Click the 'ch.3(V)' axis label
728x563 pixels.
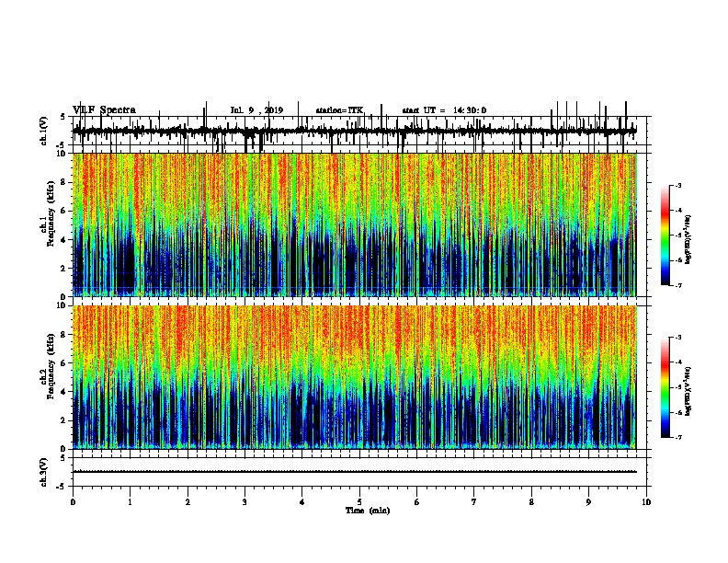(43, 473)
